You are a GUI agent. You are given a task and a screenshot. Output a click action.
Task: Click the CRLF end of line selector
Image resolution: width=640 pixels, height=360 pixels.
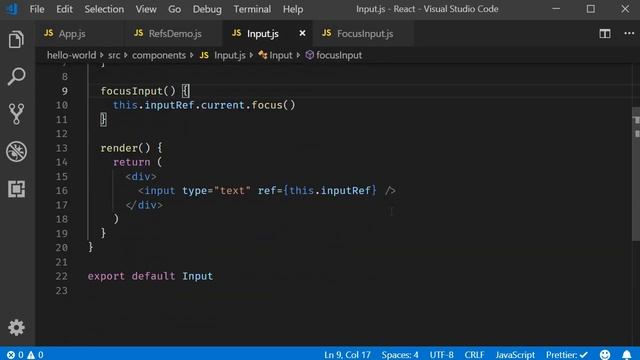coord(474,355)
